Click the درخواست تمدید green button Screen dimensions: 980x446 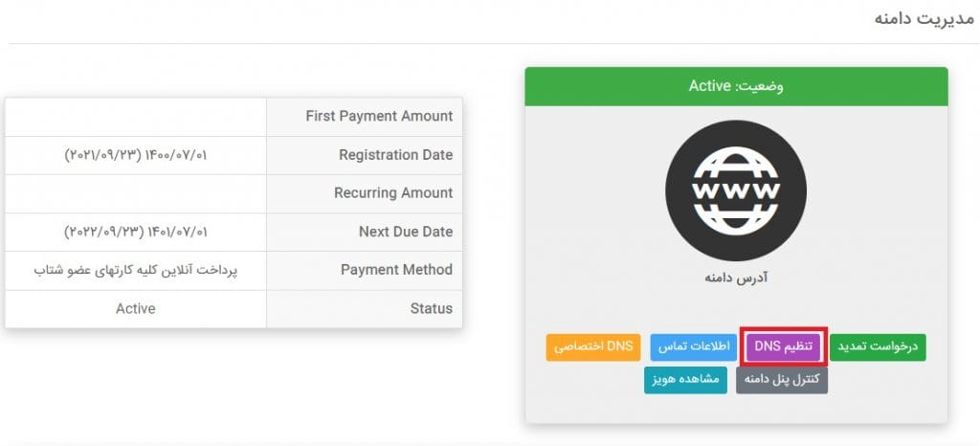[878, 347]
